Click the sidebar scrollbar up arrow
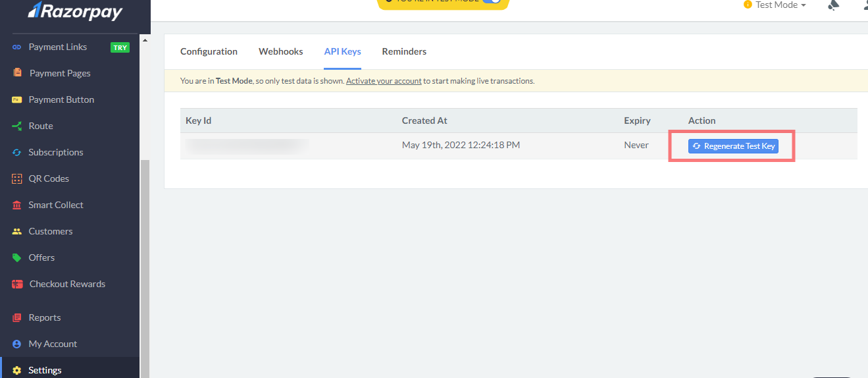The width and height of the screenshot is (868, 378). pos(145,41)
